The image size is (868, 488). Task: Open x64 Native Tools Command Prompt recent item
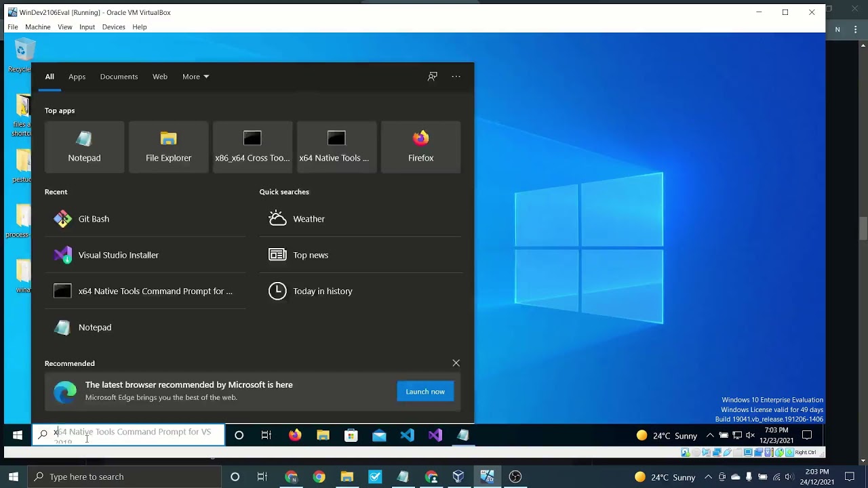click(x=145, y=291)
